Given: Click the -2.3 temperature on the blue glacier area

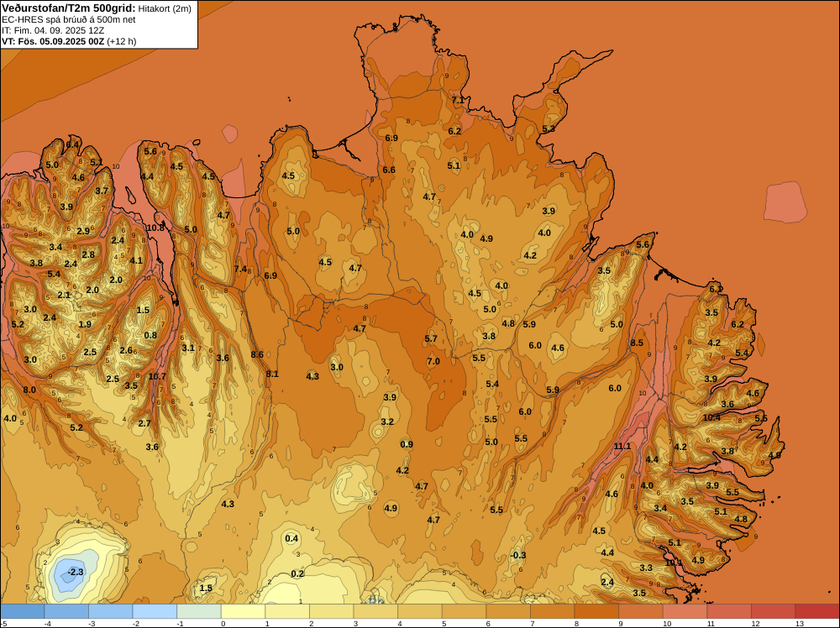Looking at the screenshot, I should (75, 572).
